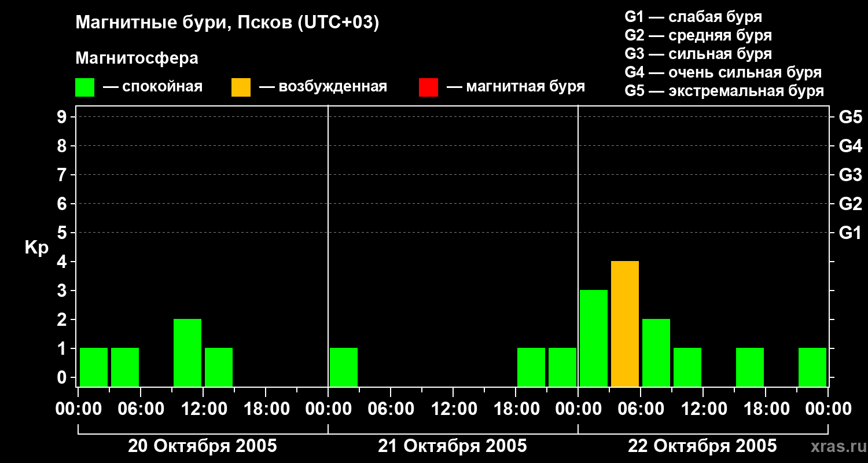
Task: Click the '18:00' tick label for 22 October
Action: point(766,409)
